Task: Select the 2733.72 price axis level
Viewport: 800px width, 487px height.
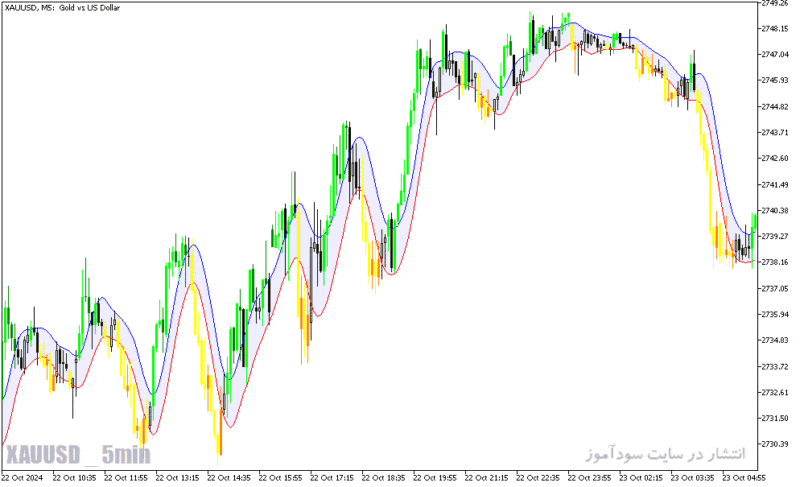Action: tap(774, 367)
